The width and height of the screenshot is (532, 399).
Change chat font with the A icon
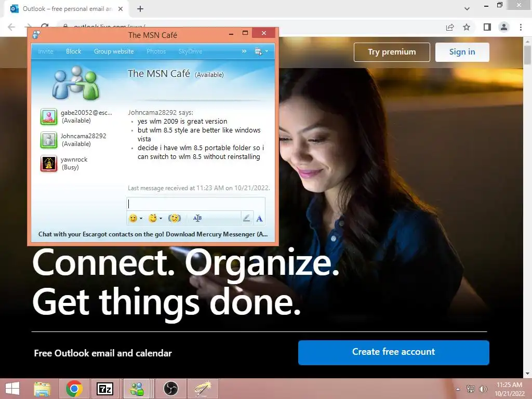[260, 219]
